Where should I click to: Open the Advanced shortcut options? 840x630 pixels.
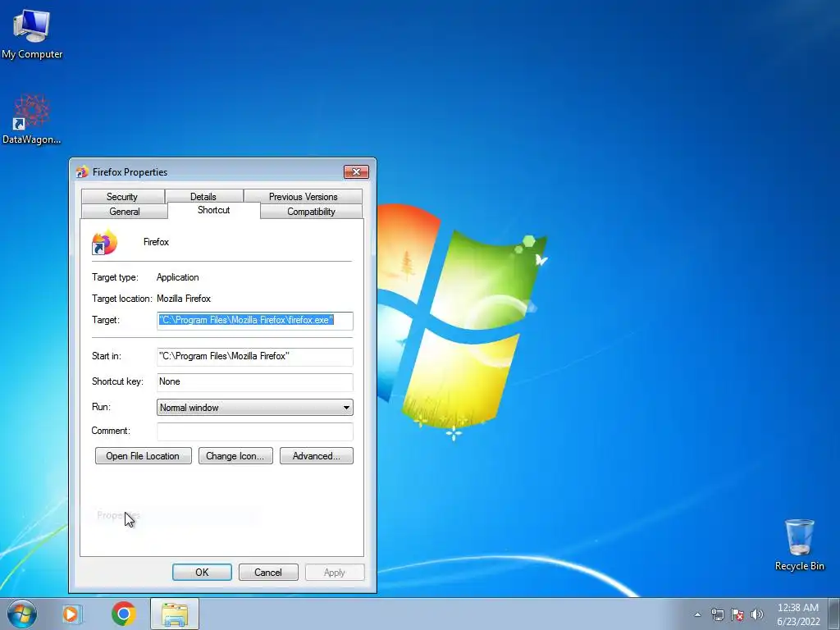coord(317,456)
